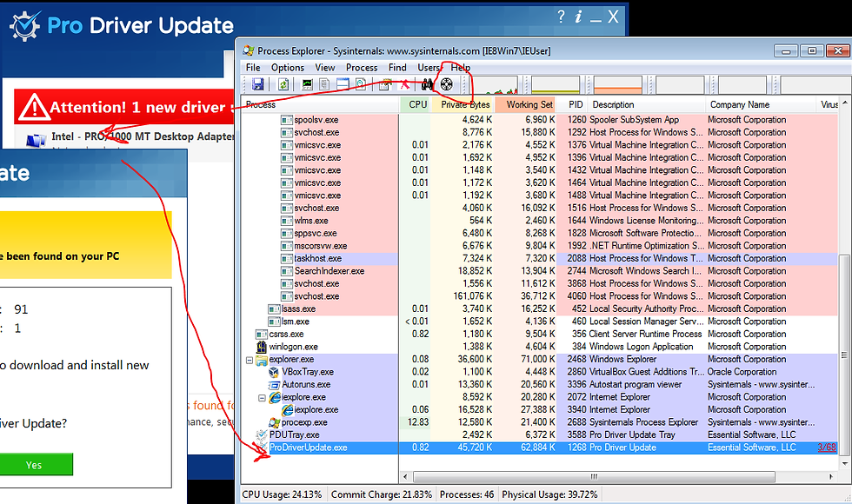The height and width of the screenshot is (504, 852).
Task: Click the Autoruns.exe process icon
Action: coord(275,384)
